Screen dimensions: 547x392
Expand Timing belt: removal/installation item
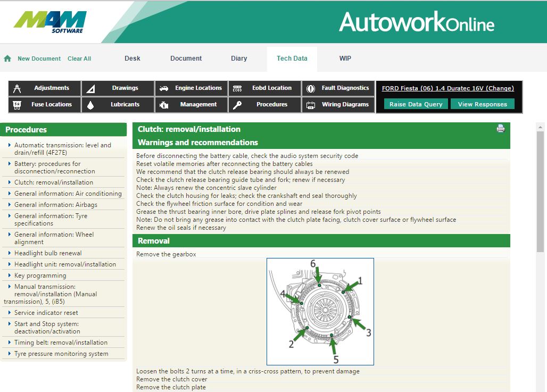(x=61, y=343)
